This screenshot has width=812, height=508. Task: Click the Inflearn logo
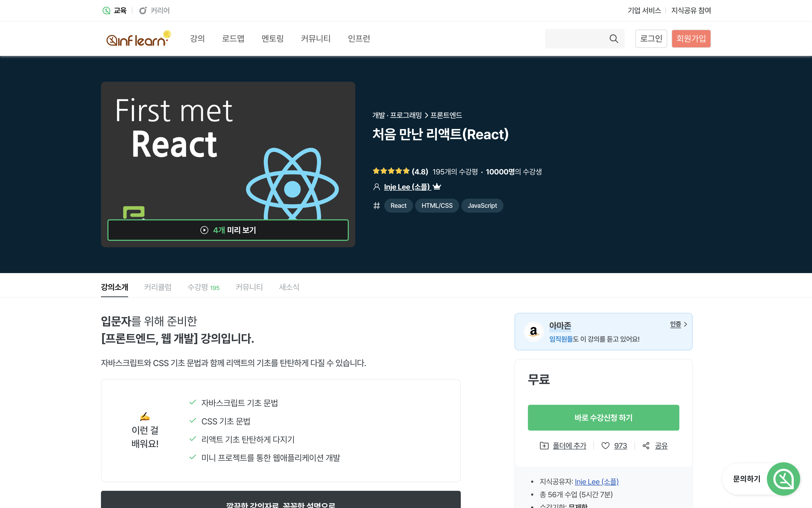pyautogui.click(x=139, y=39)
